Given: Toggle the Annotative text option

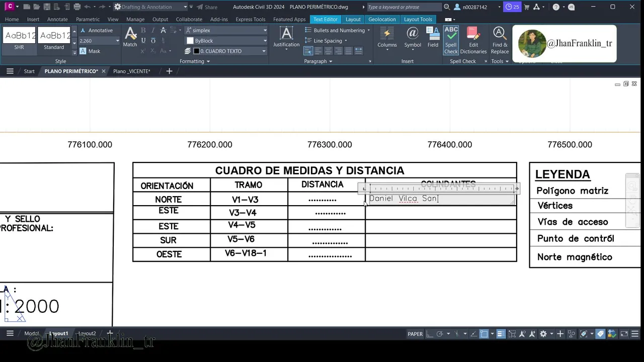Looking at the screenshot, I should click(x=96, y=30).
